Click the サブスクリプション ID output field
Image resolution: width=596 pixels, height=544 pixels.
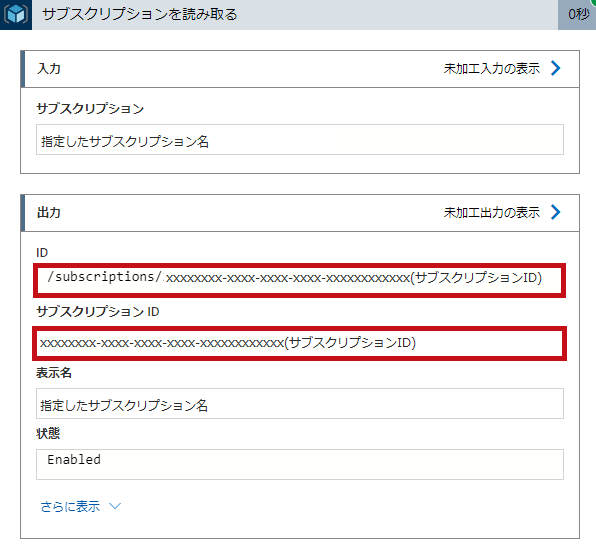coord(300,343)
